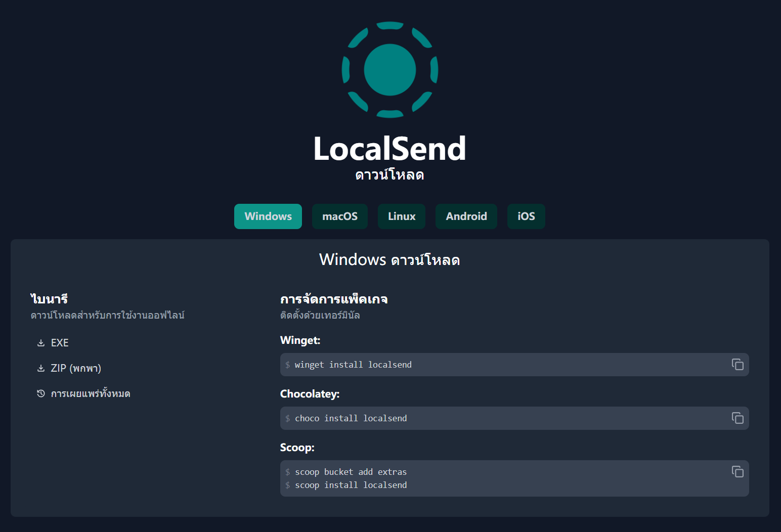
Task: Click the choco install localsend command text
Action: coord(351,418)
